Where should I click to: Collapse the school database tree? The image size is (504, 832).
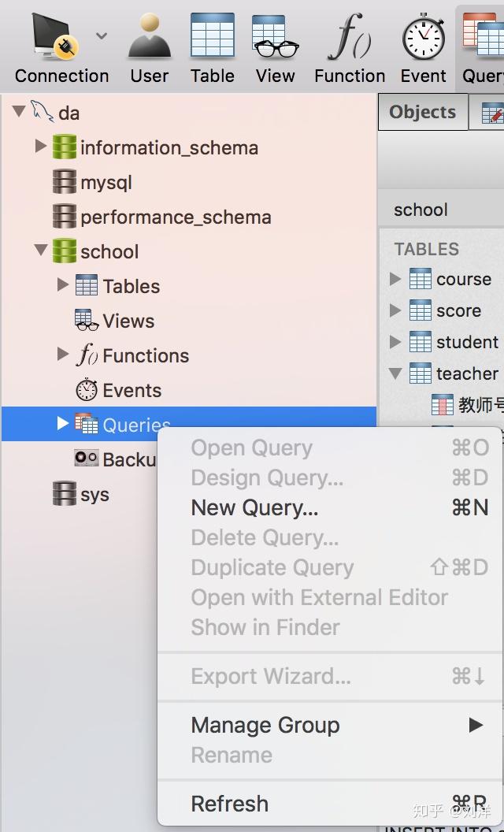(41, 251)
